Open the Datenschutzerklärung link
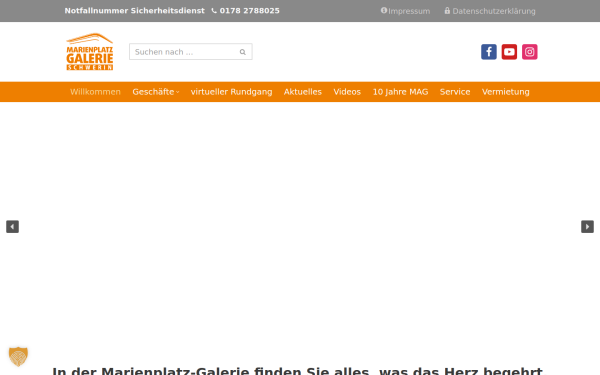The height and width of the screenshot is (375, 600). click(x=490, y=11)
